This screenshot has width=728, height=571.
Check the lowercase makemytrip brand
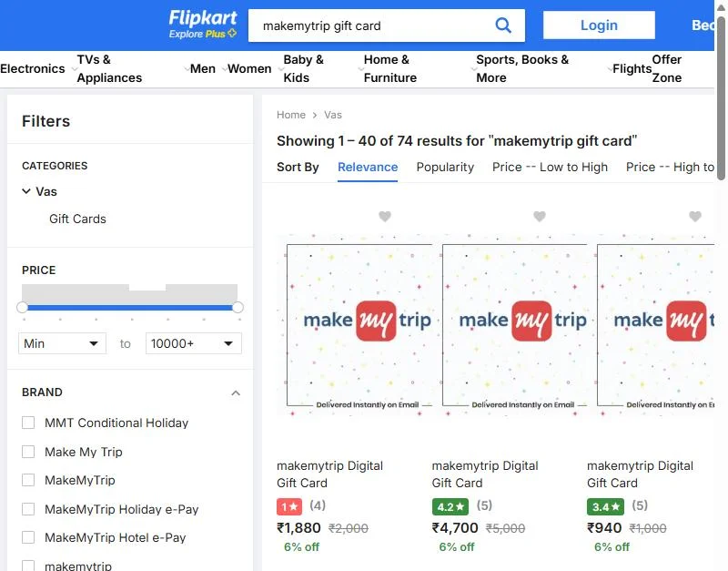(x=28, y=566)
